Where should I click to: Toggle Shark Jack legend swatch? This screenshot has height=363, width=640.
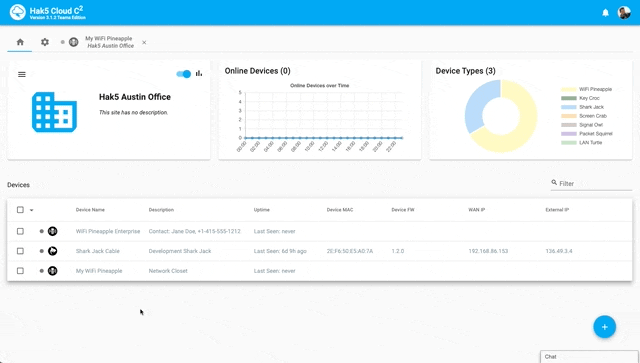(569, 107)
